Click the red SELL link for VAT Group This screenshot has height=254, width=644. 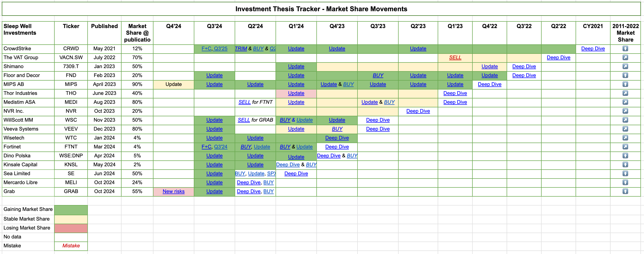pos(455,57)
